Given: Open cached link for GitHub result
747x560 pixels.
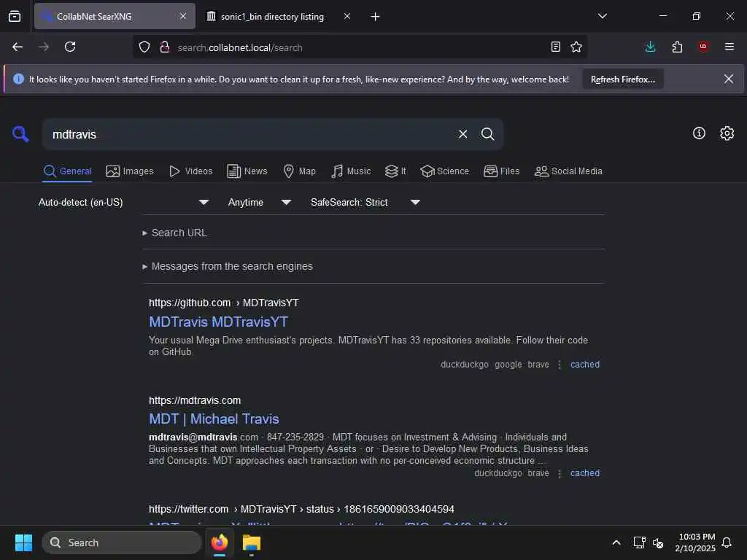Looking at the screenshot, I should point(584,365).
